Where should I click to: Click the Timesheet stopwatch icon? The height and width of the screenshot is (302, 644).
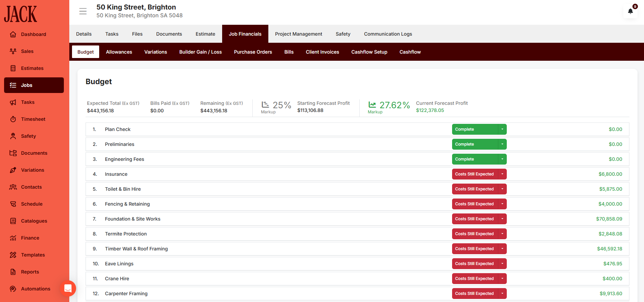pos(13,119)
